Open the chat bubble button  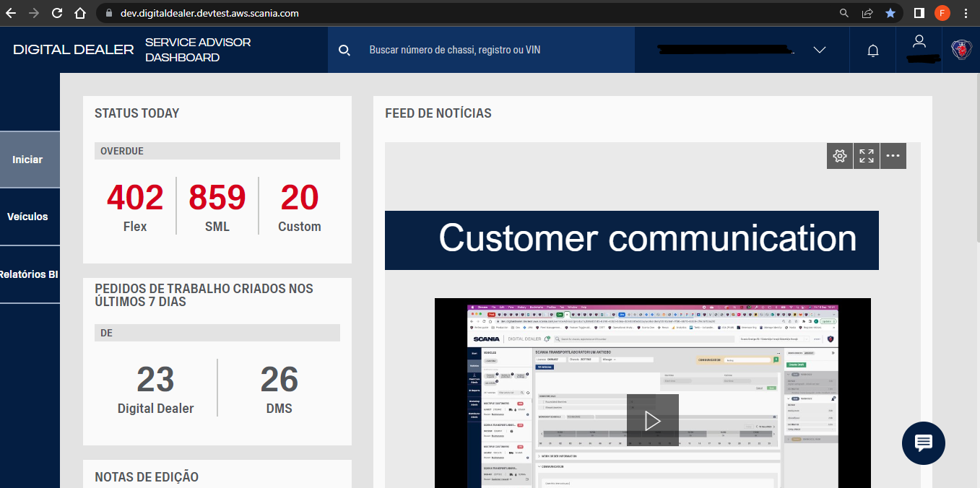pyautogui.click(x=924, y=443)
